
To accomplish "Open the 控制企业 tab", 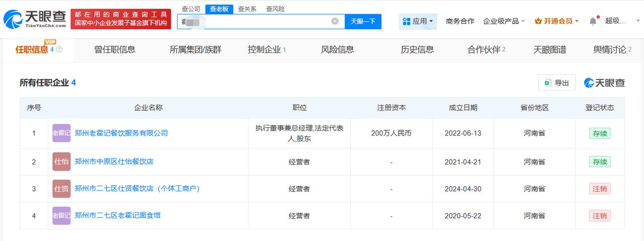I will tap(267, 50).
